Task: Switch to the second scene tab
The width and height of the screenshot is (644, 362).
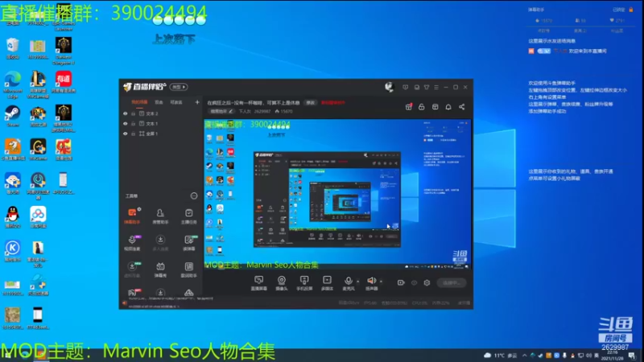Action: [x=159, y=102]
